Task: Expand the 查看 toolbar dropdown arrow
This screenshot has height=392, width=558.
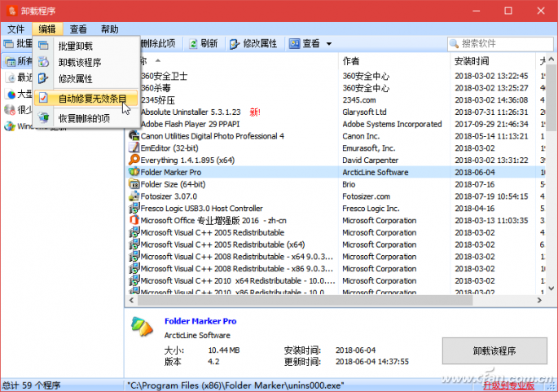Action: click(x=329, y=44)
